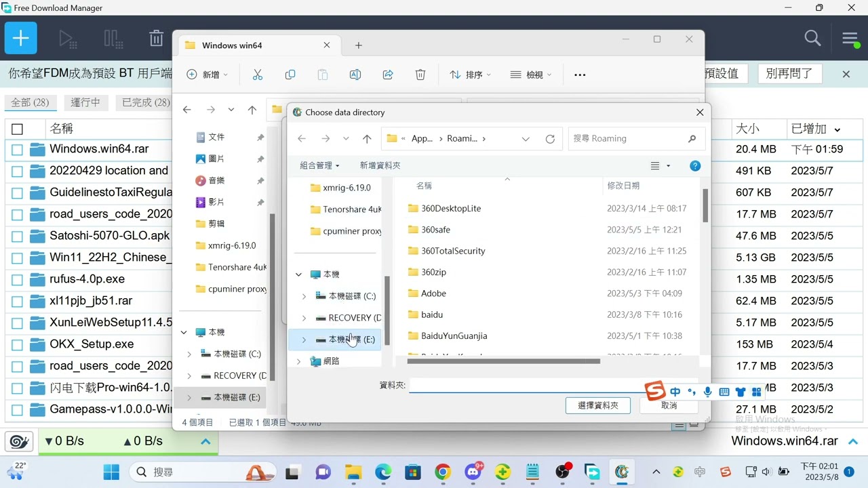Click dialog back arrow button

[302, 139]
